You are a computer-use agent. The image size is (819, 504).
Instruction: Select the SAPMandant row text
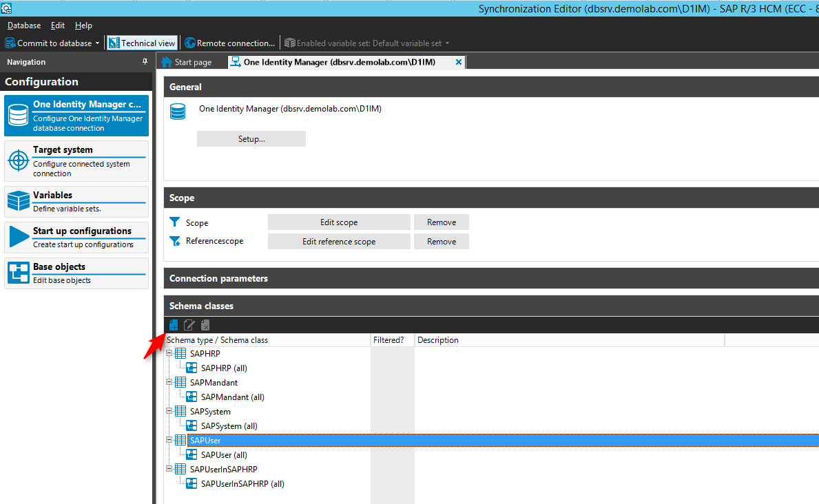pyautogui.click(x=214, y=382)
